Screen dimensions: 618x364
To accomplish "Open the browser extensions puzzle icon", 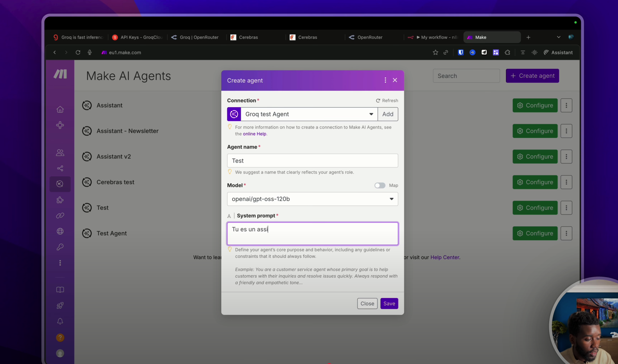I will (508, 52).
